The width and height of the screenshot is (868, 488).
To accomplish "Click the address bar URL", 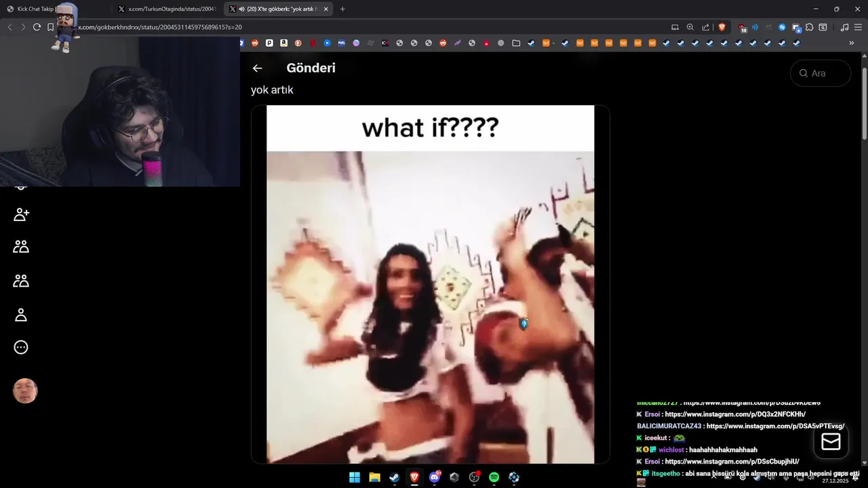I will tap(160, 27).
